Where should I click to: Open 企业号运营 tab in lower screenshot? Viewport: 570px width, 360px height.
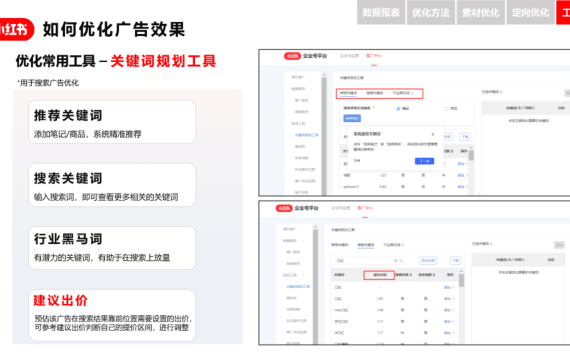click(x=341, y=208)
